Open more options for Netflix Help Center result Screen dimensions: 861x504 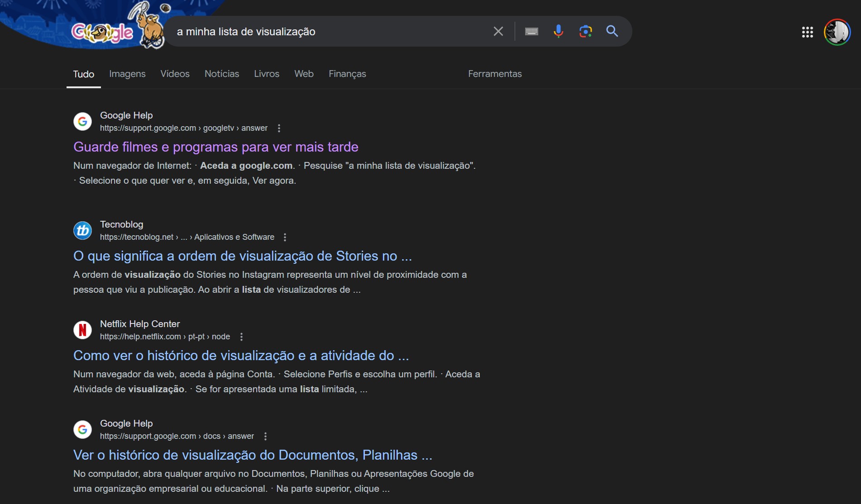[241, 337]
